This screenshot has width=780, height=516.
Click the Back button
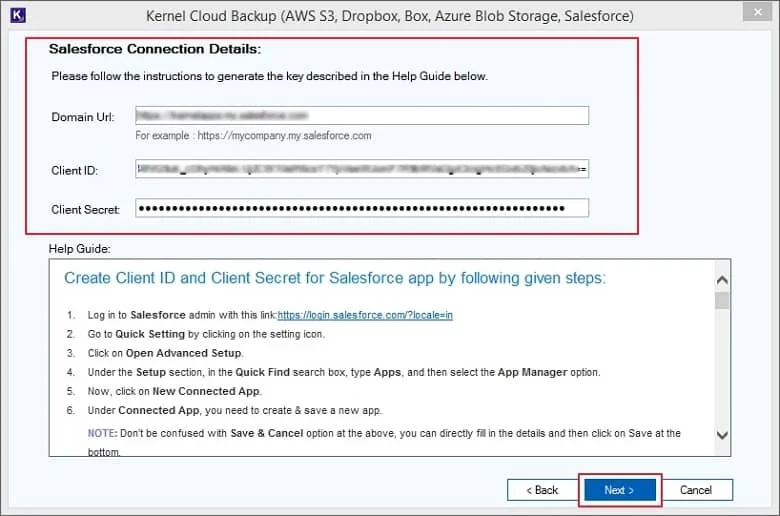[x=542, y=490]
